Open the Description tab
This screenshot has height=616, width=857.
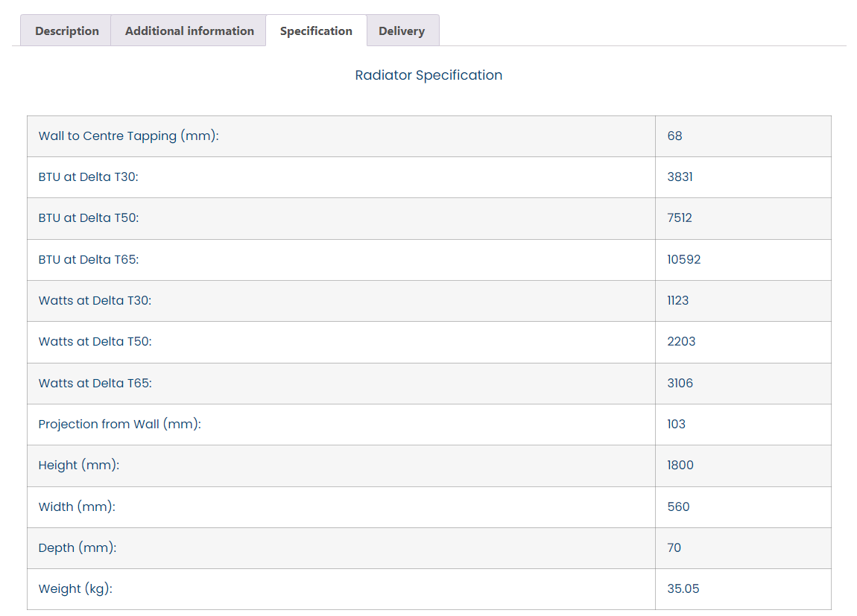[66, 31]
